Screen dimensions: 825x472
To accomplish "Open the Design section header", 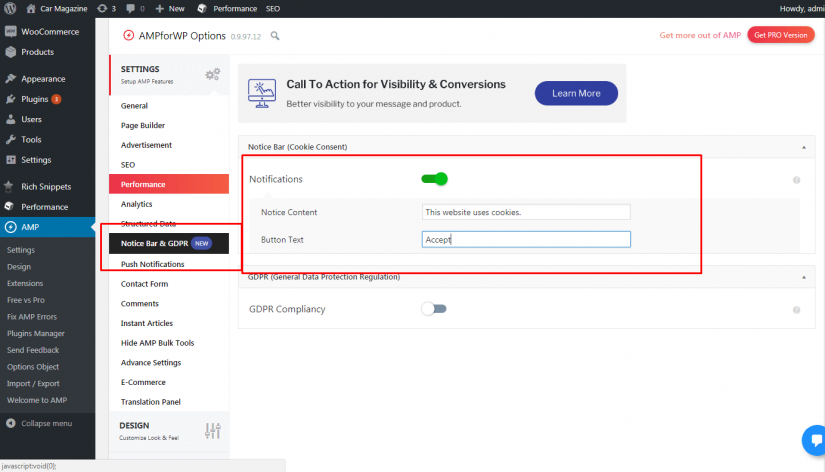I will click(x=169, y=430).
